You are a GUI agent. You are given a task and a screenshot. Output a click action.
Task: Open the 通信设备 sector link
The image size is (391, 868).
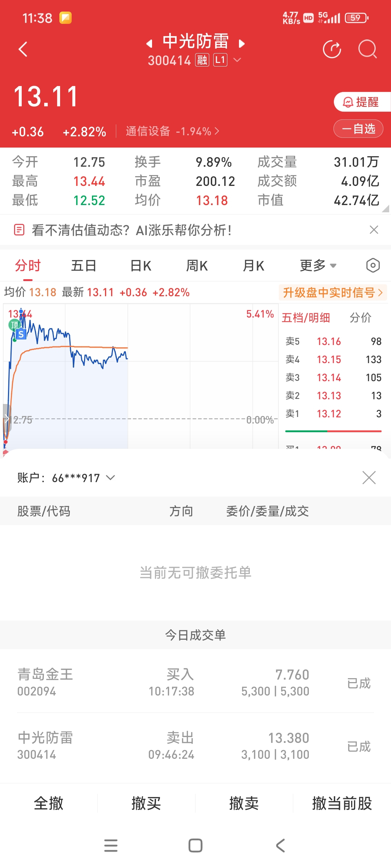click(x=172, y=131)
